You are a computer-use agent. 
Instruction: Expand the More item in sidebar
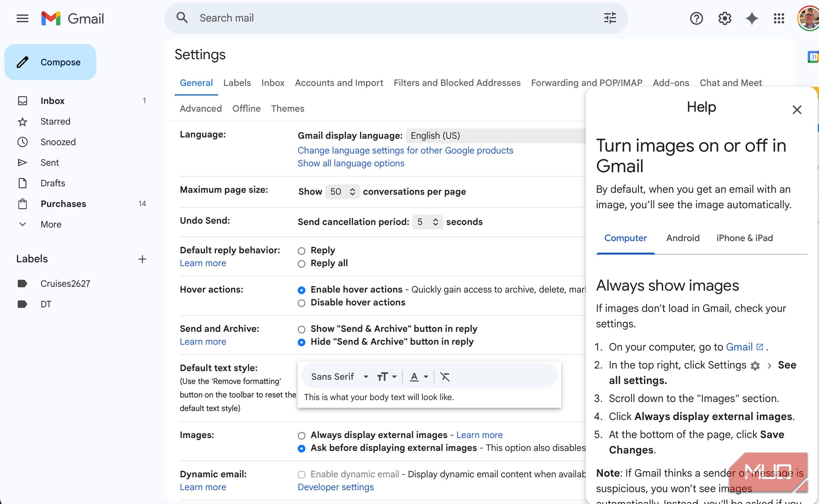[51, 224]
